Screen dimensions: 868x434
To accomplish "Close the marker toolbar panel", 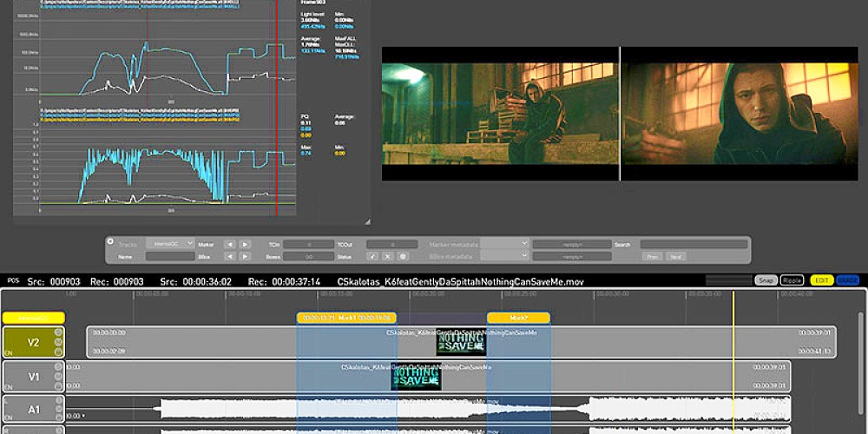I will pyautogui.click(x=110, y=241).
